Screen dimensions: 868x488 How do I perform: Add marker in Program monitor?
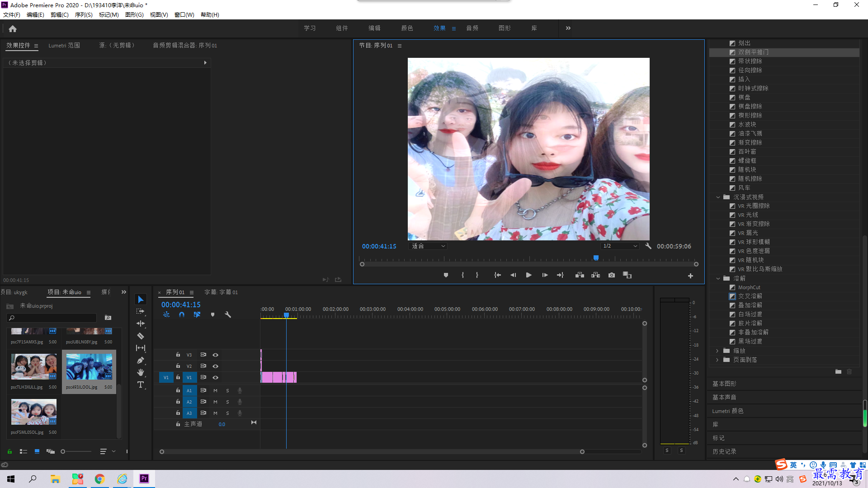pos(446,275)
